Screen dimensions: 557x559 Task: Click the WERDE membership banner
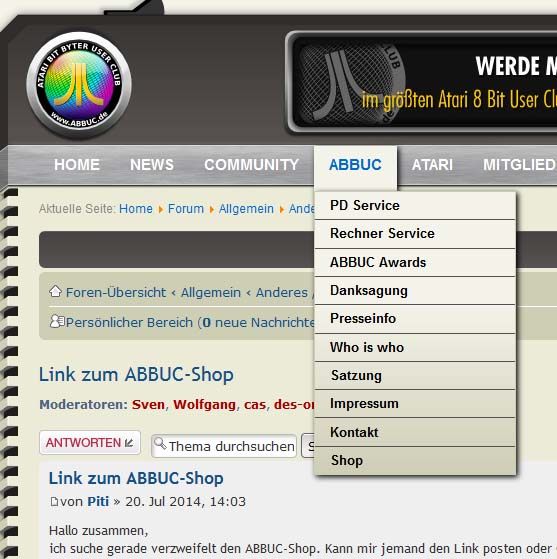click(422, 82)
